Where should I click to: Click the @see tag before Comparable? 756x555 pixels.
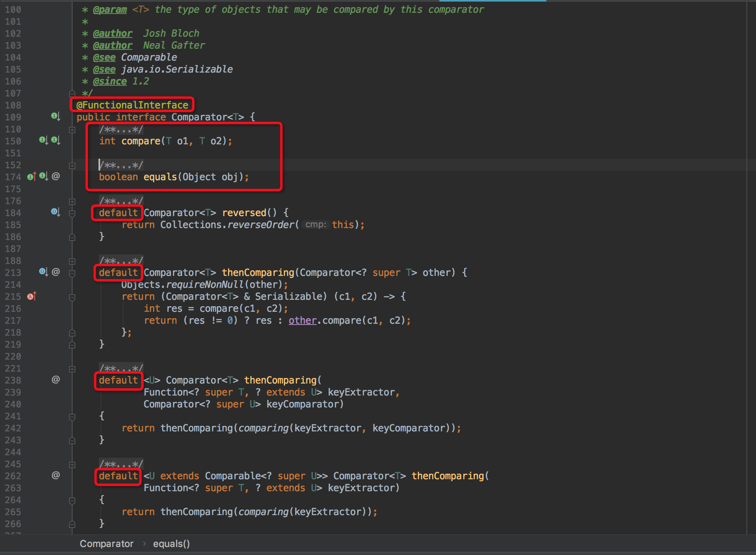click(x=104, y=57)
